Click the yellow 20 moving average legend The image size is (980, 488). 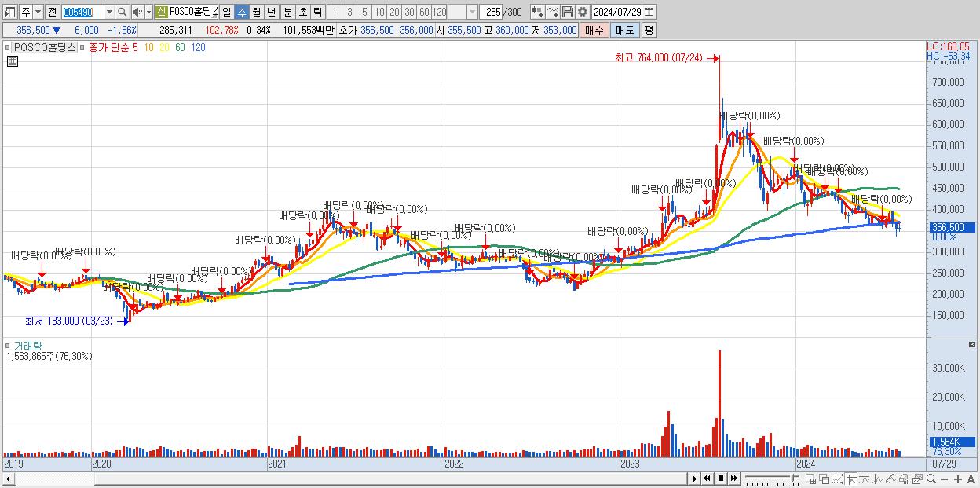pos(164,47)
